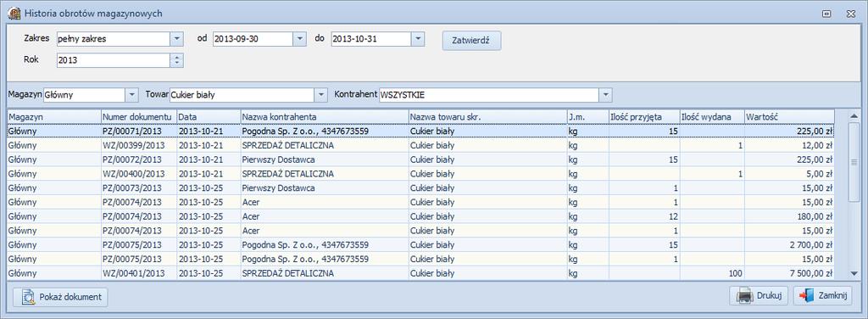Click the Zatwierdź button

(471, 41)
